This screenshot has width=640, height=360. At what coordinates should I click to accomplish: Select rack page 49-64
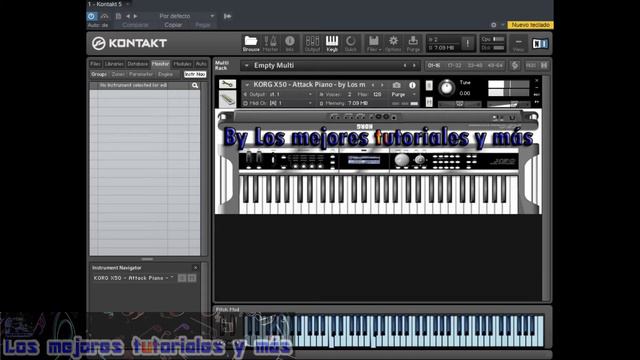[496, 65]
